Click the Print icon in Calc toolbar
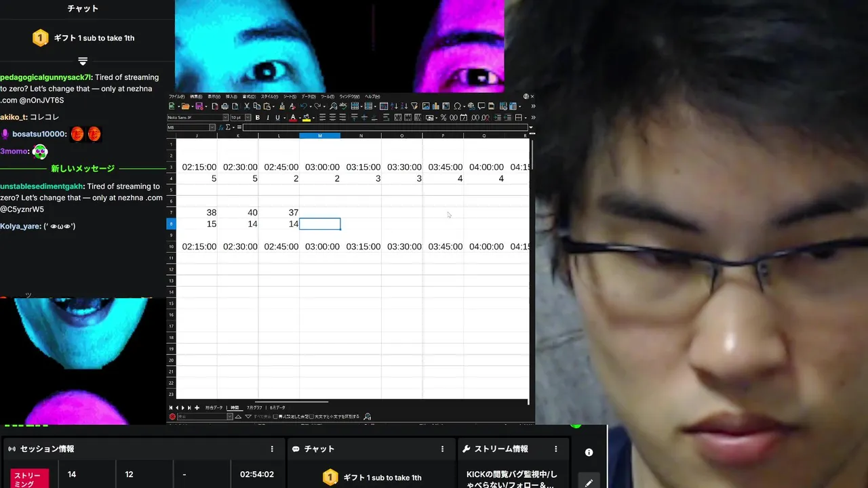This screenshot has width=868, height=488. tap(225, 106)
